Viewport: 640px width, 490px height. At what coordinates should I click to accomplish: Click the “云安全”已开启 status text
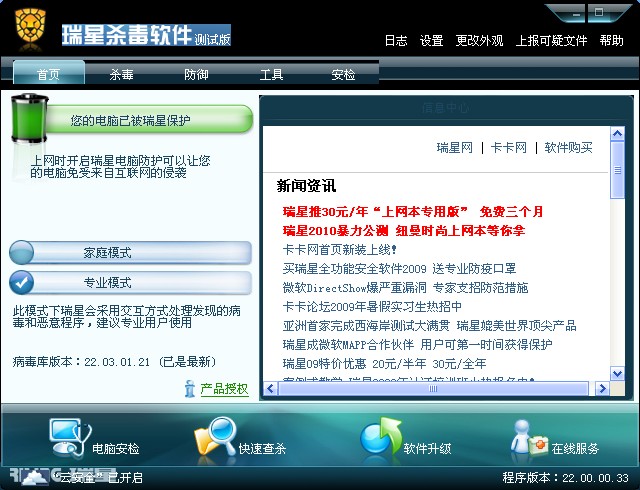[98, 477]
